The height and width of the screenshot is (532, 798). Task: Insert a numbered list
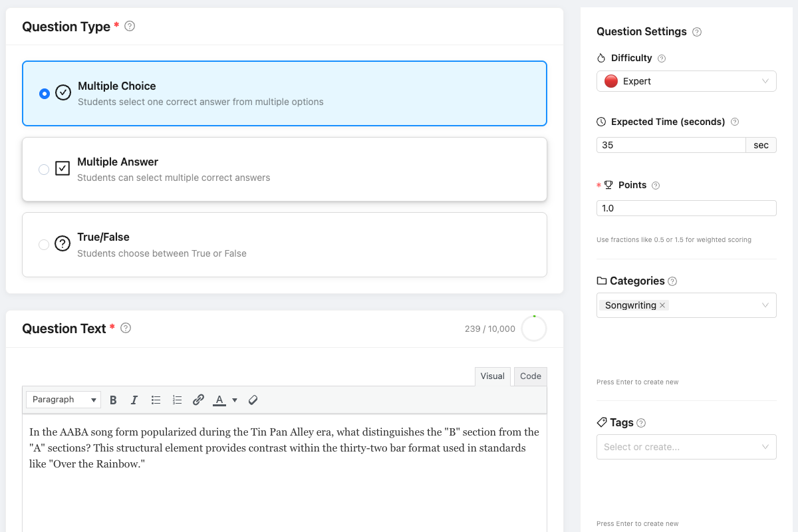tap(177, 400)
